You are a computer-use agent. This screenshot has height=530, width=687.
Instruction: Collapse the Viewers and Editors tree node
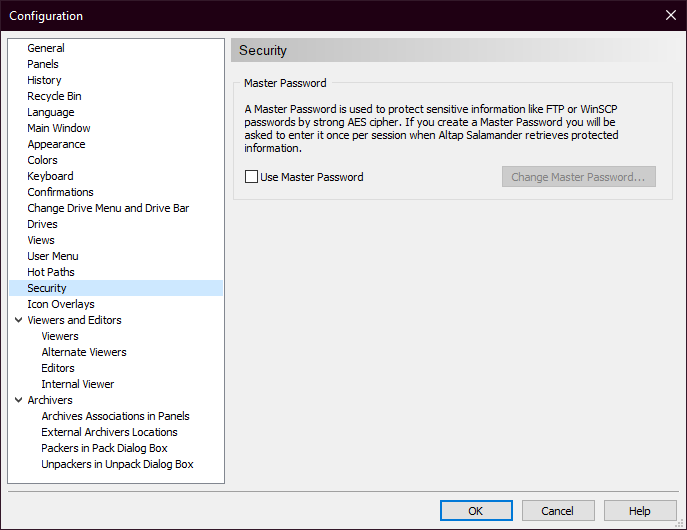(18, 320)
